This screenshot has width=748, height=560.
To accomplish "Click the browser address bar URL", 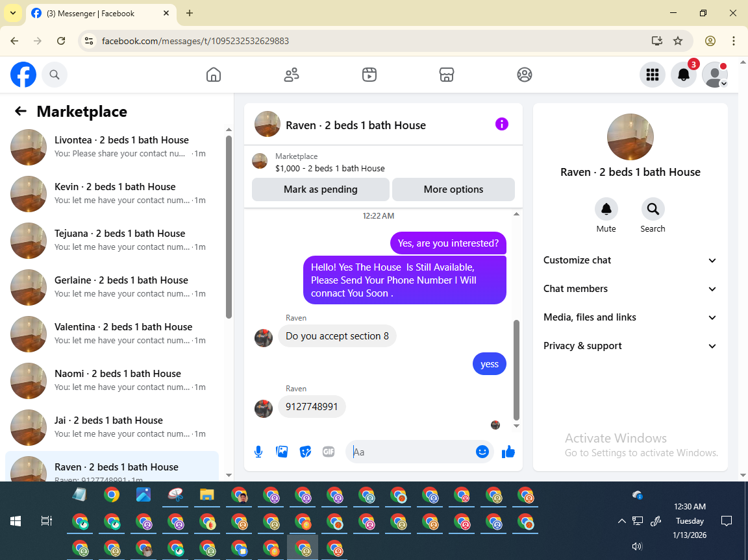I will point(195,41).
